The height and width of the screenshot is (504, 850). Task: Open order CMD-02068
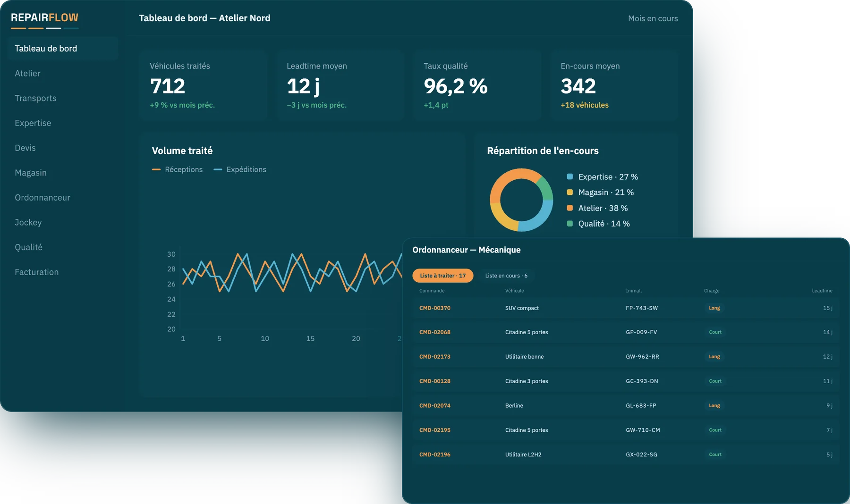(434, 332)
